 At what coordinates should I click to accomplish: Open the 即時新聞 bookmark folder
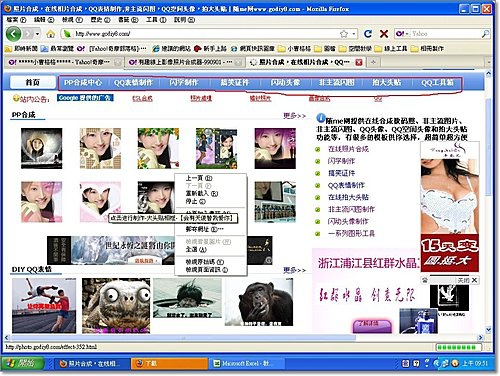21,49
